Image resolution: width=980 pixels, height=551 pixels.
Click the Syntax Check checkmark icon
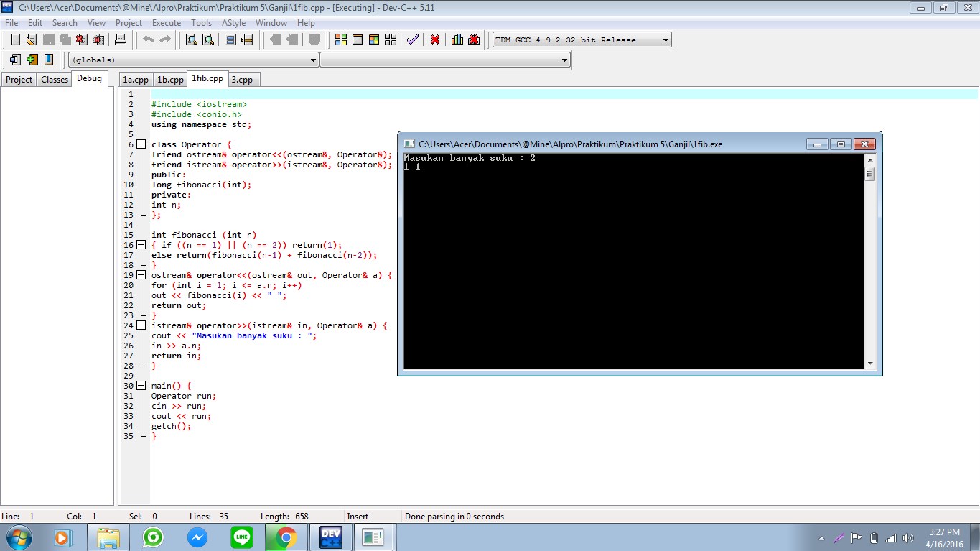[413, 40]
